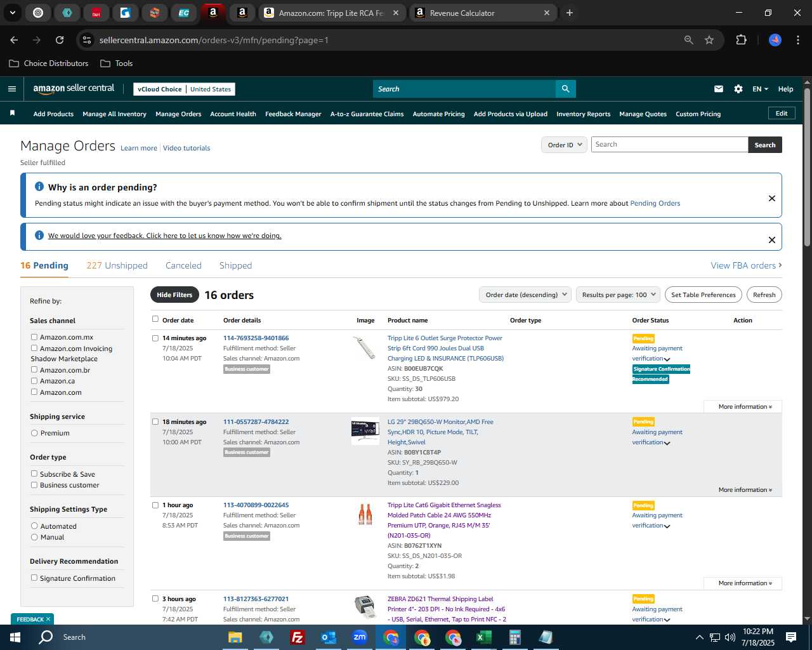The width and height of the screenshot is (812, 650).
Task: Check the Signature Confirmation filter
Action: pos(34,578)
